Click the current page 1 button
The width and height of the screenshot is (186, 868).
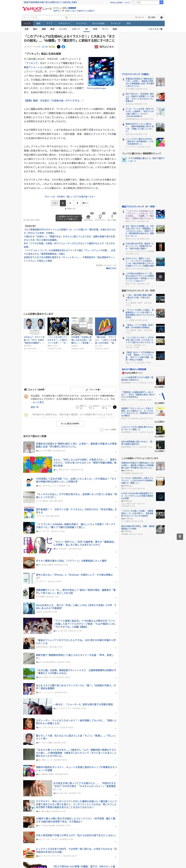tap(63, 203)
